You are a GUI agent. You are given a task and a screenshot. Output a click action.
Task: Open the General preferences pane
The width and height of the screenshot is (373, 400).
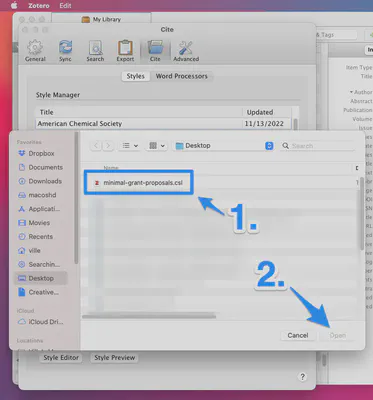click(x=35, y=51)
